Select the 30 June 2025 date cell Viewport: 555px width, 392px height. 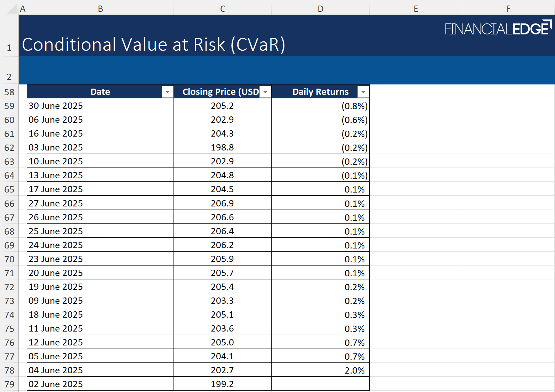[x=100, y=106]
